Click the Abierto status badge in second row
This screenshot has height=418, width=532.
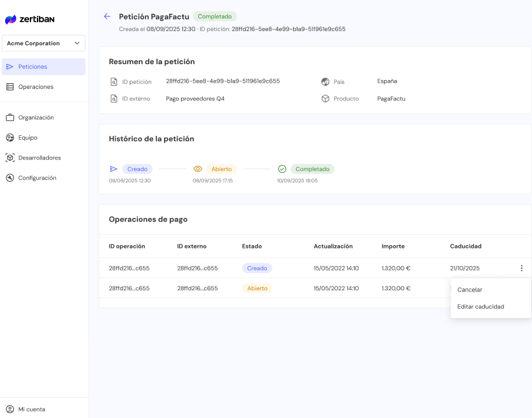[257, 288]
